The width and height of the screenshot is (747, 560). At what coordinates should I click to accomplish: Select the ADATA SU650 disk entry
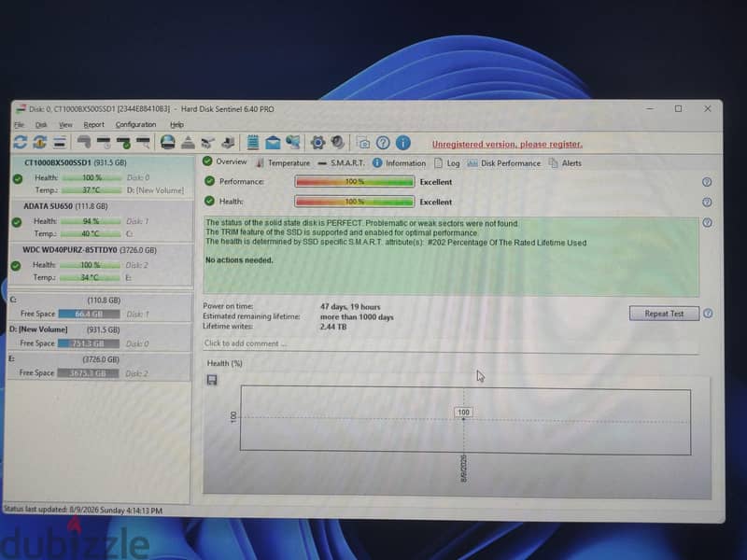101,220
